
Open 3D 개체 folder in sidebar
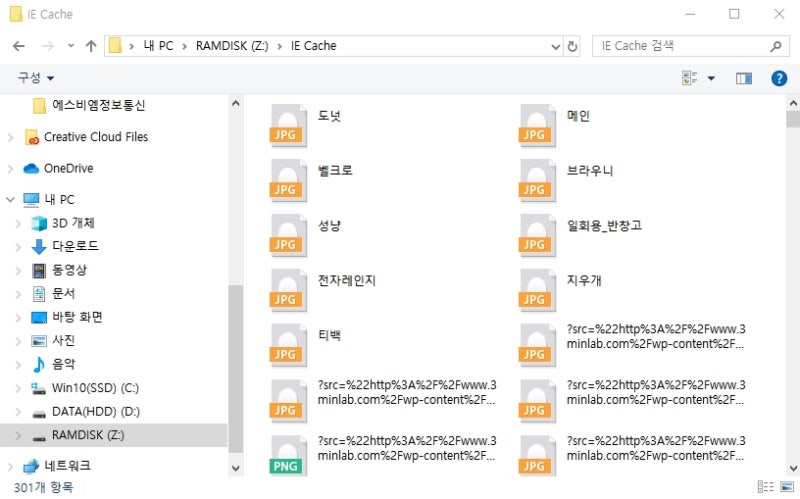[x=73, y=223]
